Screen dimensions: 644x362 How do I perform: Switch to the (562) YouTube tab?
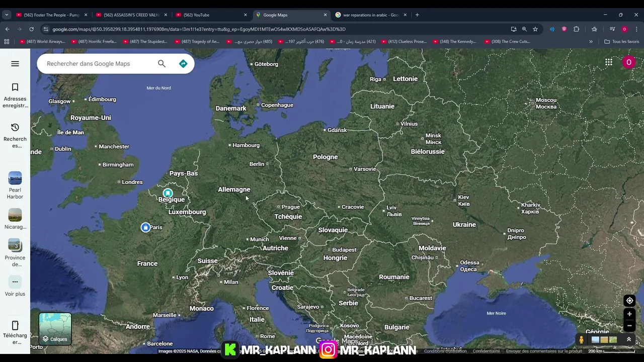point(212,15)
